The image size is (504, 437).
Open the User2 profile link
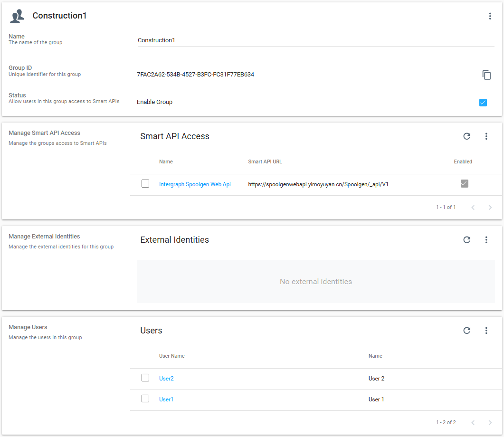(166, 379)
